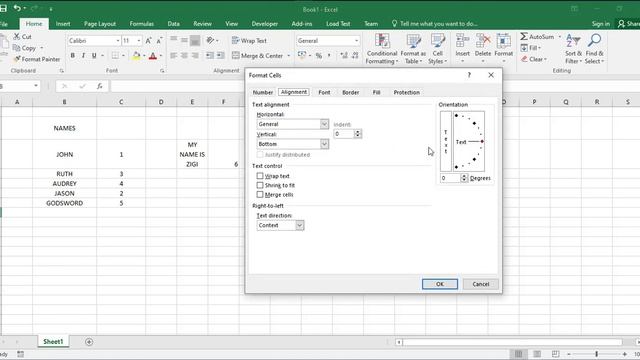The image size is (640, 360).
Task: Switch to Page Layout view in status bar
Action: (537, 354)
